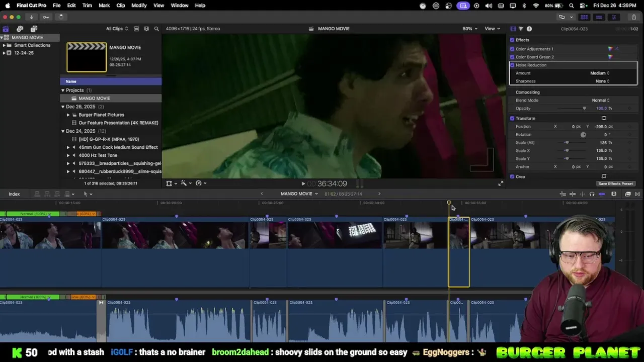Open the Trim menu

[x=87, y=6]
